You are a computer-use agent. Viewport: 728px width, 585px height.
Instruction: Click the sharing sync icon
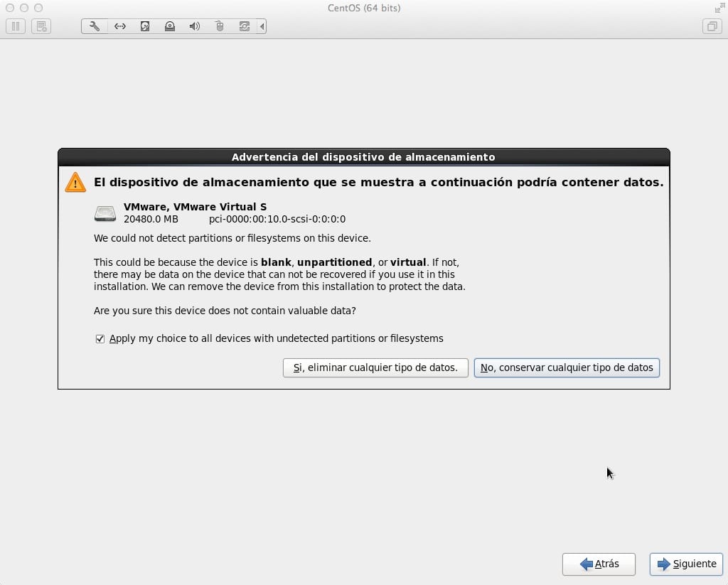[245, 26]
